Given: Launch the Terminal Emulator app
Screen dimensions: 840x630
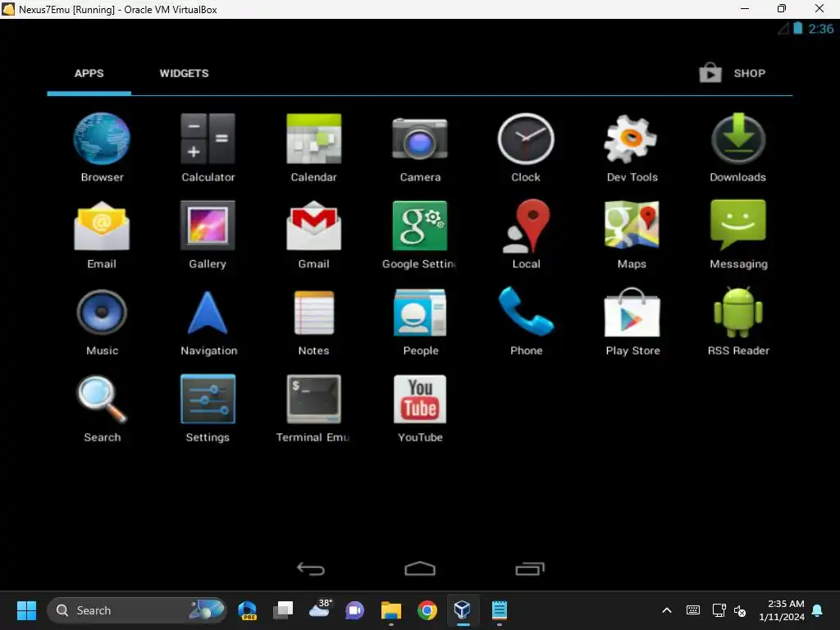Looking at the screenshot, I should (x=313, y=408).
